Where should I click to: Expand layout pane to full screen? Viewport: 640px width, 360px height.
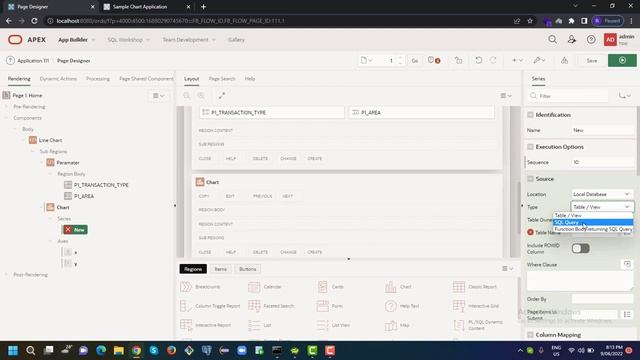click(222, 96)
